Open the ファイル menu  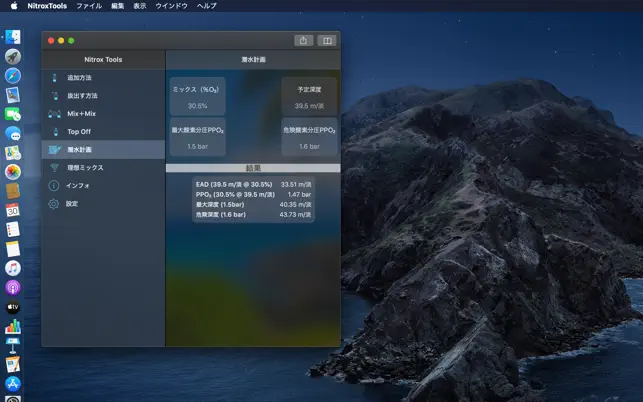[x=89, y=6]
